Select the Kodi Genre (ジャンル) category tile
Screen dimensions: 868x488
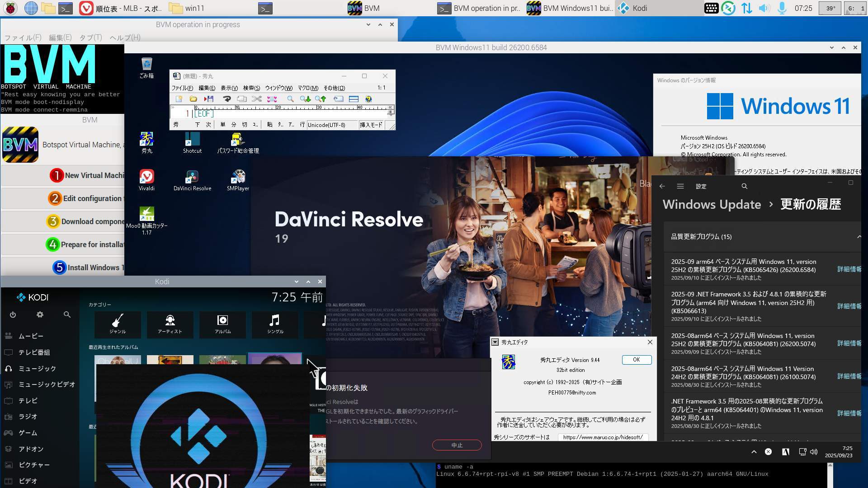tap(118, 324)
